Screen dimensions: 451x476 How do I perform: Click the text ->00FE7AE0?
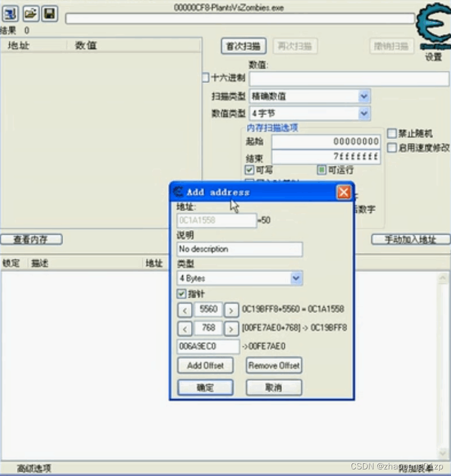tap(264, 346)
